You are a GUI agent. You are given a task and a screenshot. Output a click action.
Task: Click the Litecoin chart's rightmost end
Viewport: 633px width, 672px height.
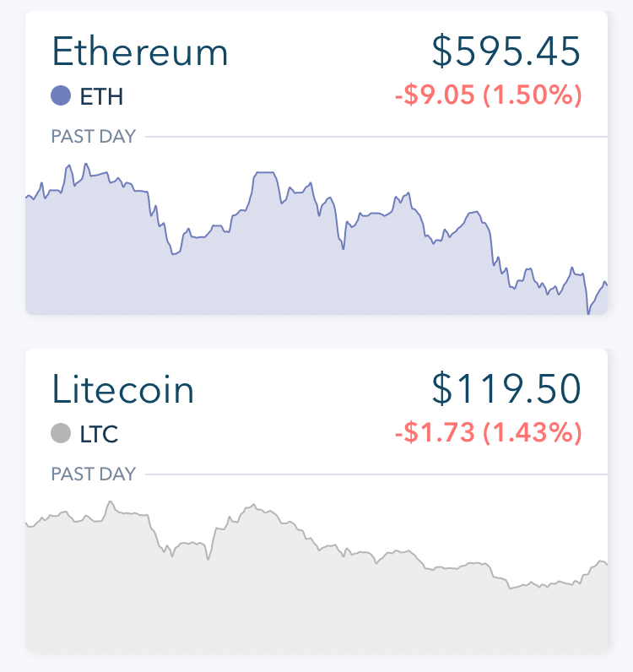[x=604, y=563]
